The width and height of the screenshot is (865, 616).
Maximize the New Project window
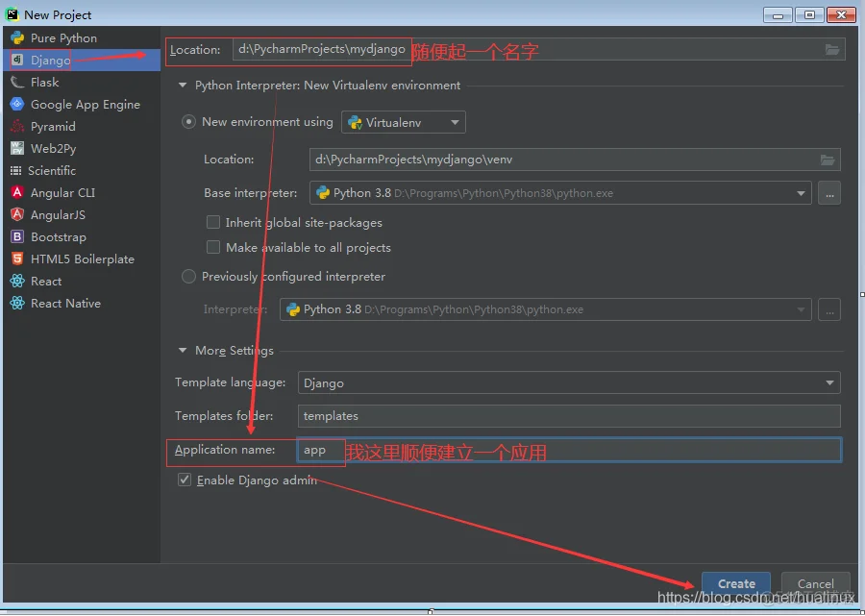[809, 14]
